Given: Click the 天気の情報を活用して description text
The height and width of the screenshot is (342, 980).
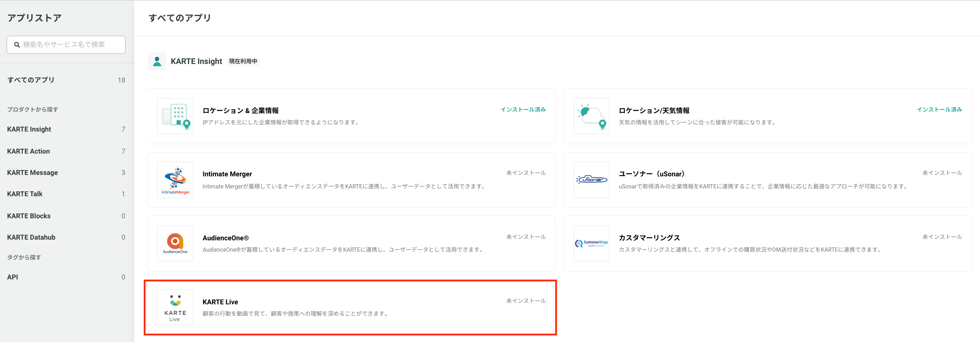Looking at the screenshot, I should [x=698, y=123].
